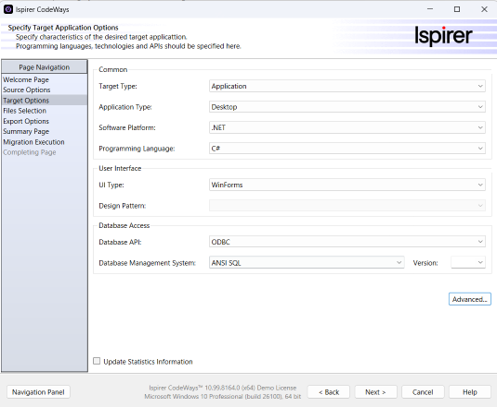Click the Ispirer CodeWays app icon
This screenshot has height=407, width=497.
pos(8,9)
